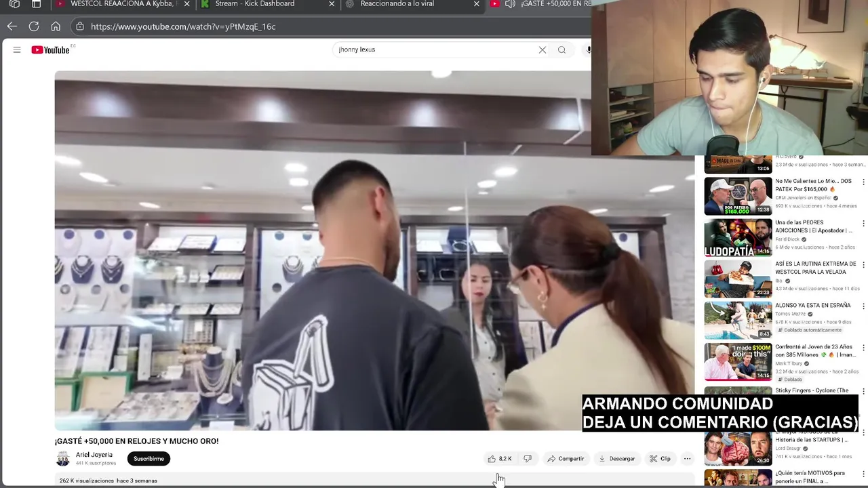Open more actions ellipsis under video
Screen dimensions: 868x488
[x=687, y=459]
